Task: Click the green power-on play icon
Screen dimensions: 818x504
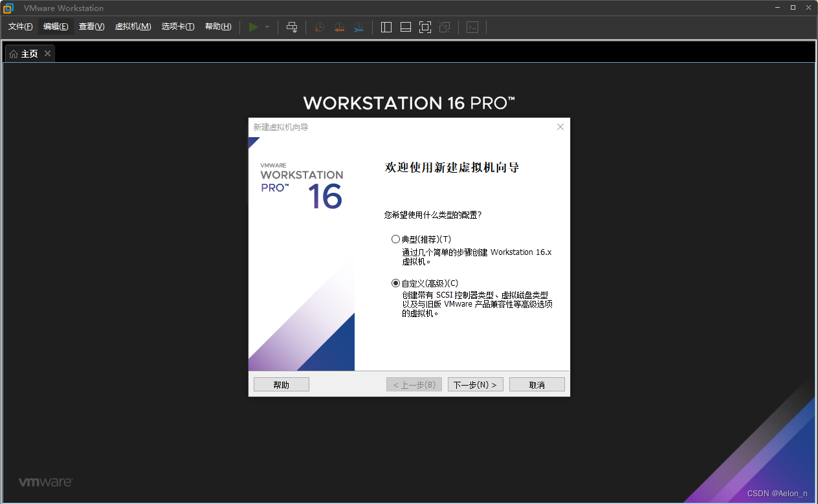Action: point(254,27)
